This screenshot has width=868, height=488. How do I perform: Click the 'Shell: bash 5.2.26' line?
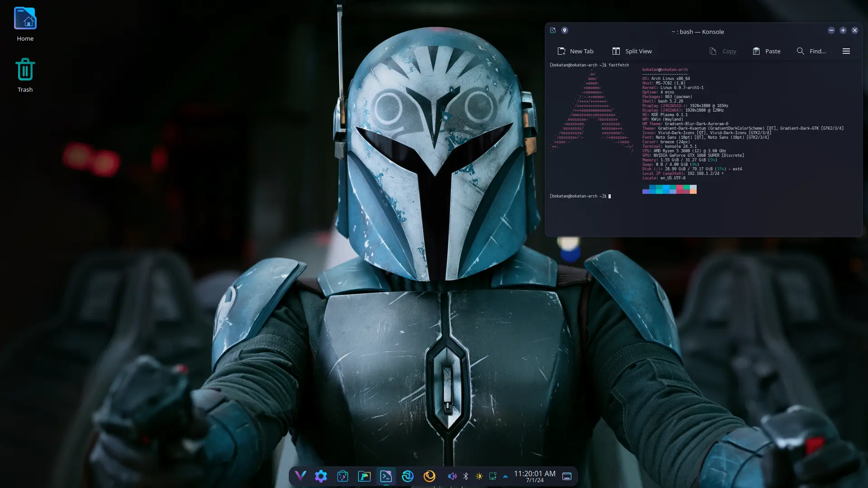click(x=663, y=101)
